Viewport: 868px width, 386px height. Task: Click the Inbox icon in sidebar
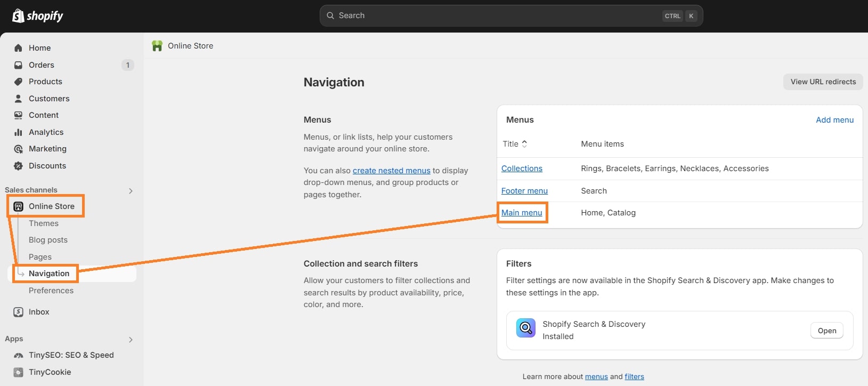pyautogui.click(x=18, y=312)
